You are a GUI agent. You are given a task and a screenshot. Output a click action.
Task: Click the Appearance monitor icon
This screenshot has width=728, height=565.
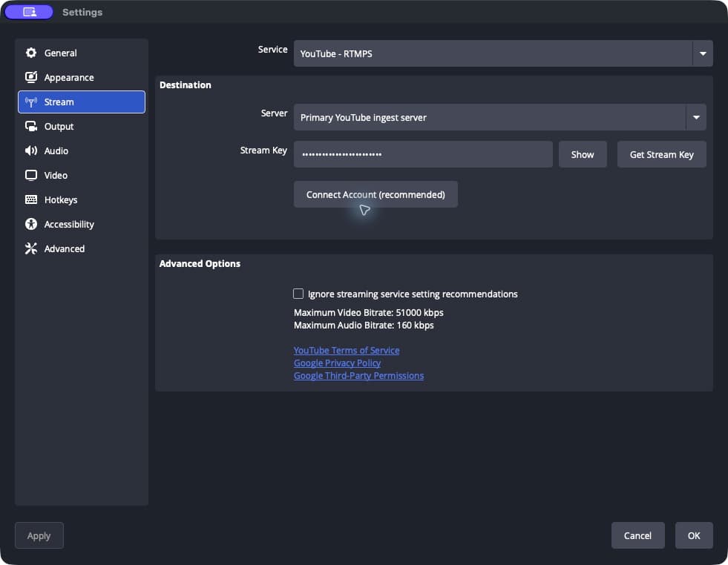[x=31, y=77]
